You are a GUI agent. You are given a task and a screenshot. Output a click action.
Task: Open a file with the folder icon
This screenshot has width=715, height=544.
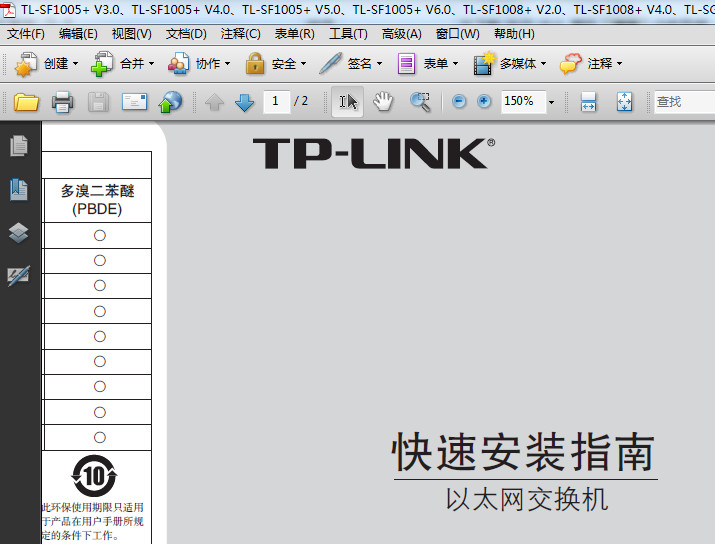(x=26, y=102)
